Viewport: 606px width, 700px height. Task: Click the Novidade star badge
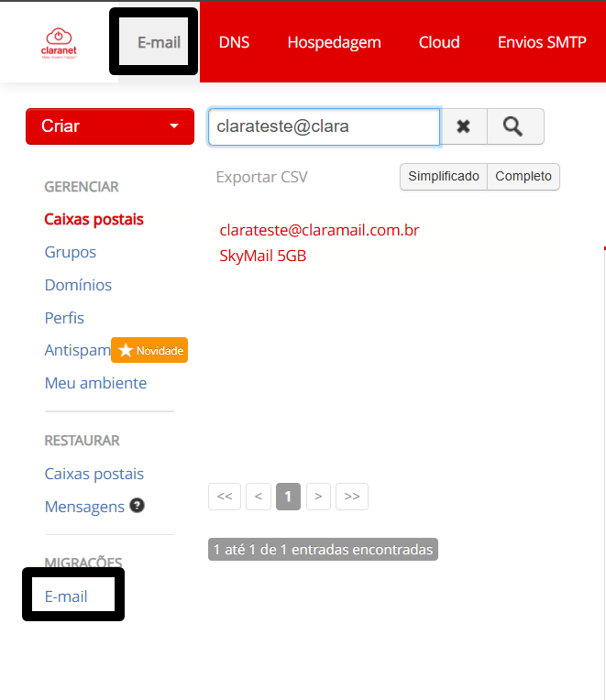coord(149,350)
